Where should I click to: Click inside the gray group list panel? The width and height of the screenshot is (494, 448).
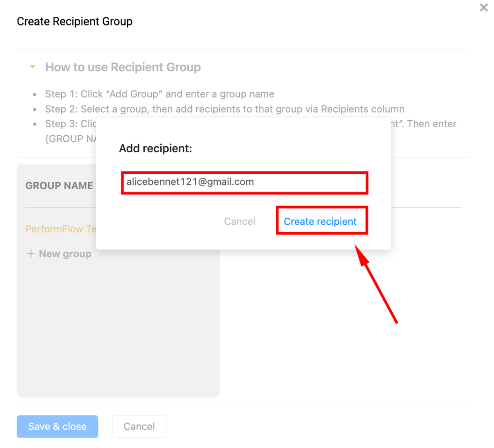(x=118, y=330)
